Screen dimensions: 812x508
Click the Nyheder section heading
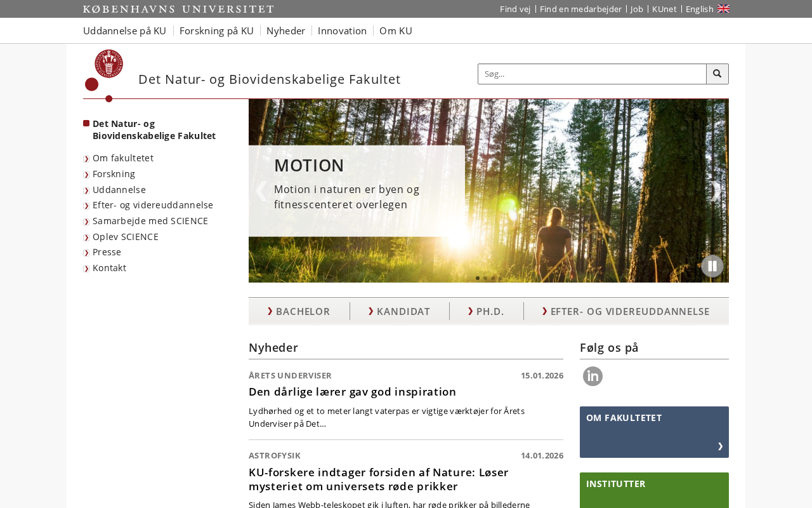click(x=273, y=347)
